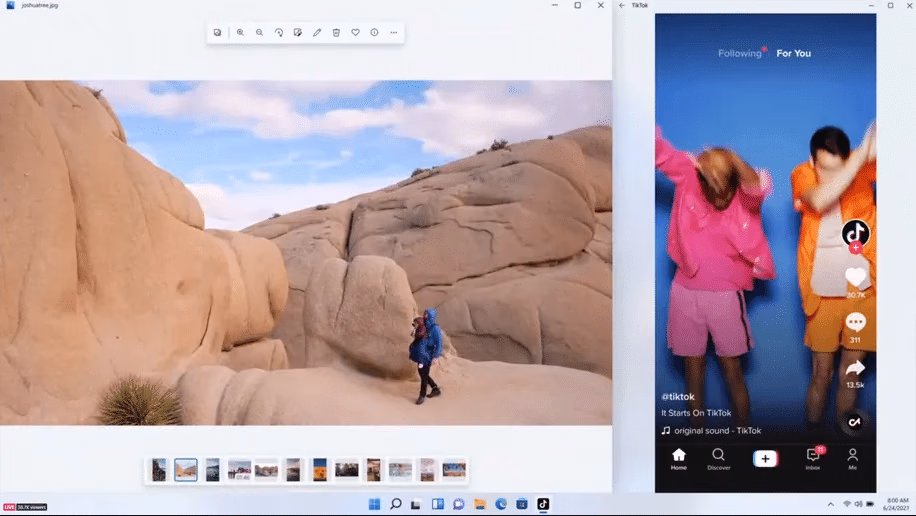This screenshot has height=516, width=916.
Task: Select the last thumbnail in the filmstrip
Action: coord(454,470)
